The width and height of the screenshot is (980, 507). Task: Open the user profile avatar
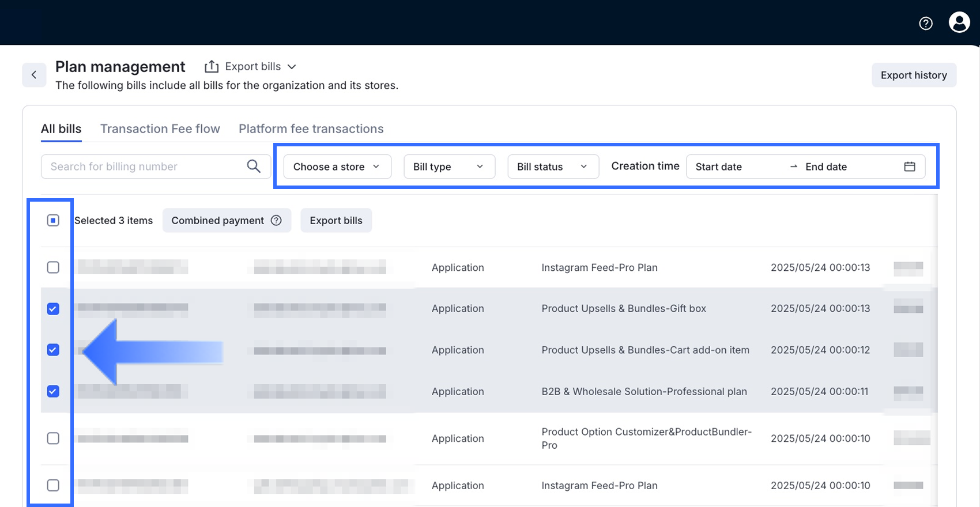[x=959, y=22]
